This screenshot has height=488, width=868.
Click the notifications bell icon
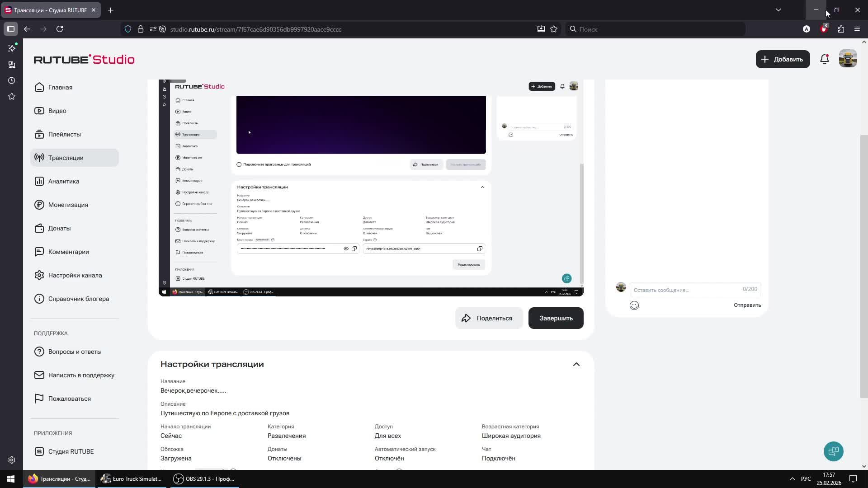point(824,59)
